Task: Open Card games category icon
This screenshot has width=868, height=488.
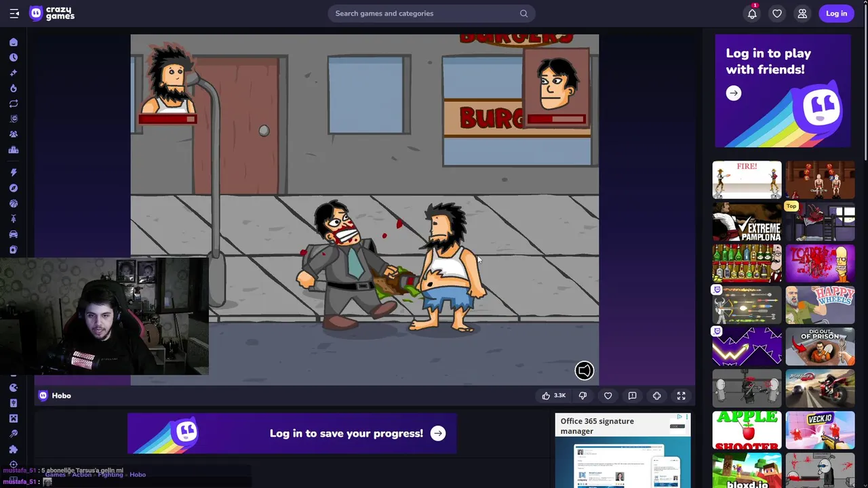Action: (x=14, y=250)
